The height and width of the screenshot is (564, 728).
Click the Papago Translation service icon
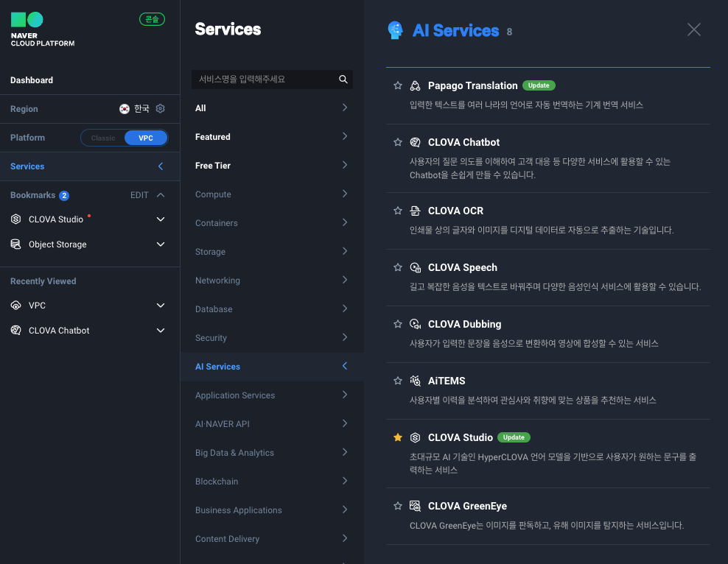coord(415,86)
